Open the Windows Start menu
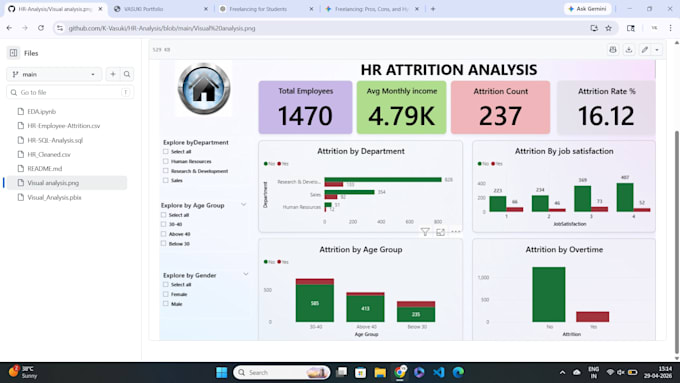 pyautogui.click(x=222, y=372)
